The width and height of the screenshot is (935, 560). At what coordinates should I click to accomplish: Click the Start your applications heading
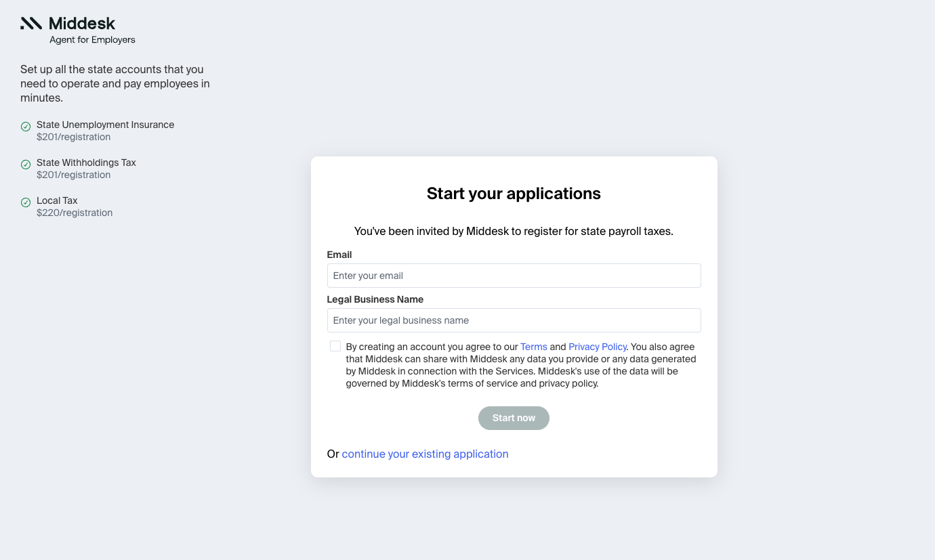(x=514, y=194)
